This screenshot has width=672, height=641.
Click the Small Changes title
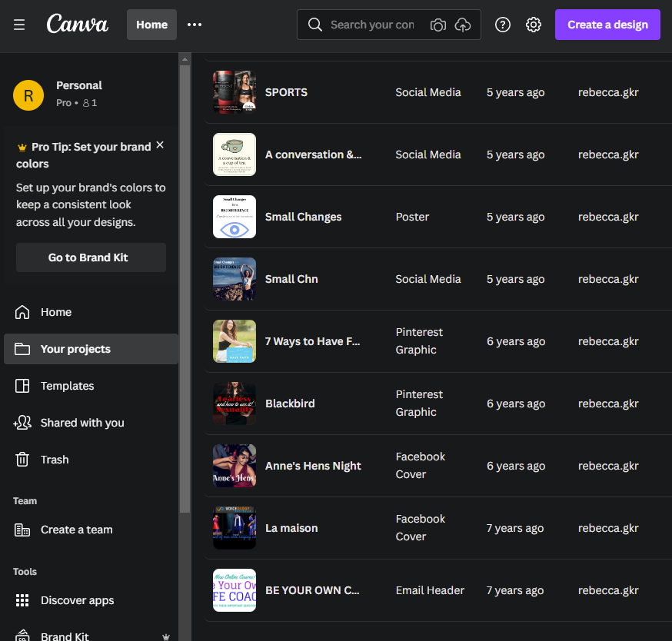[x=303, y=217]
